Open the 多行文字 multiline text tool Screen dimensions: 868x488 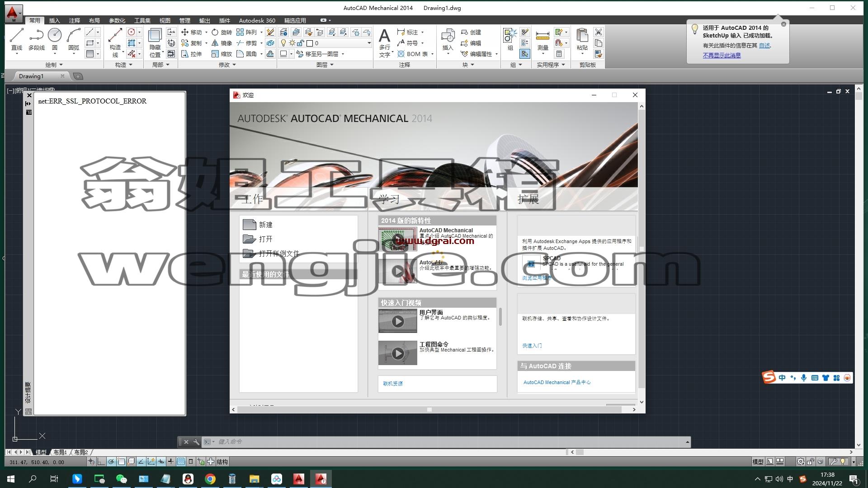tap(384, 42)
